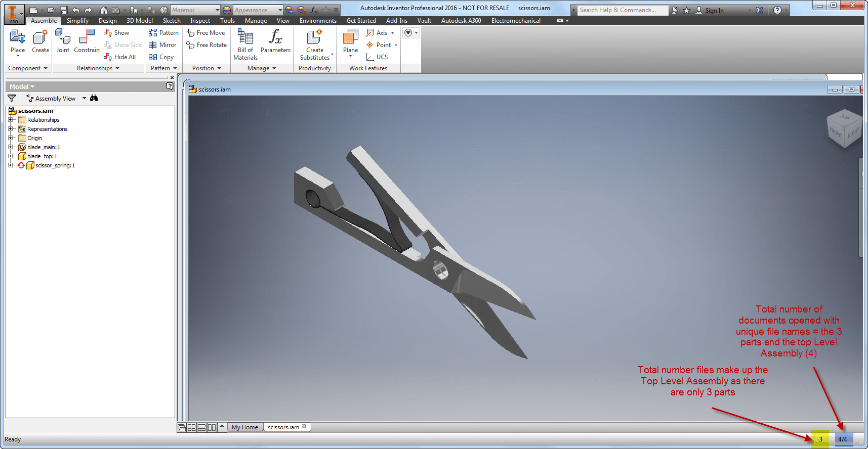Expand the Relationships folder node
This screenshot has height=449, width=868.
[x=11, y=120]
